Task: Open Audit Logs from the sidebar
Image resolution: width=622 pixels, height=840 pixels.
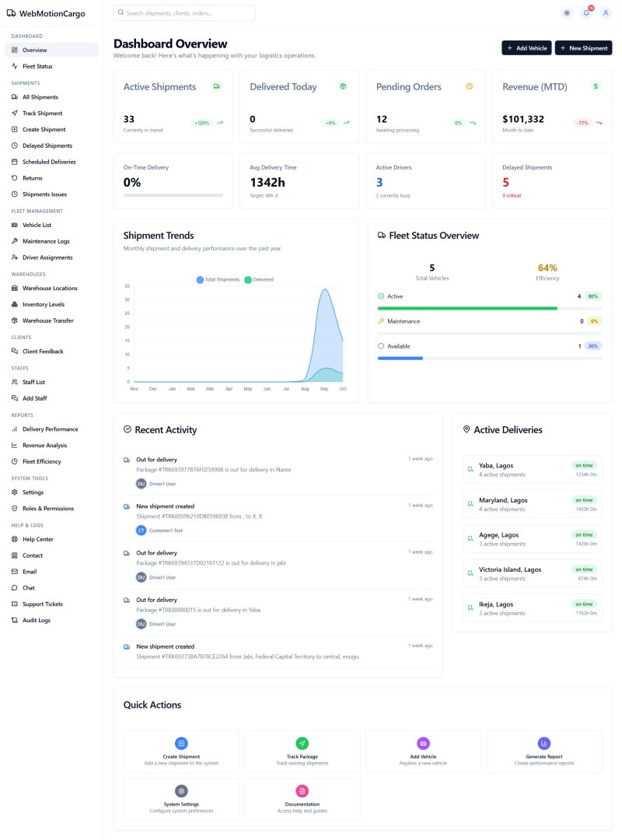Action: coord(36,620)
